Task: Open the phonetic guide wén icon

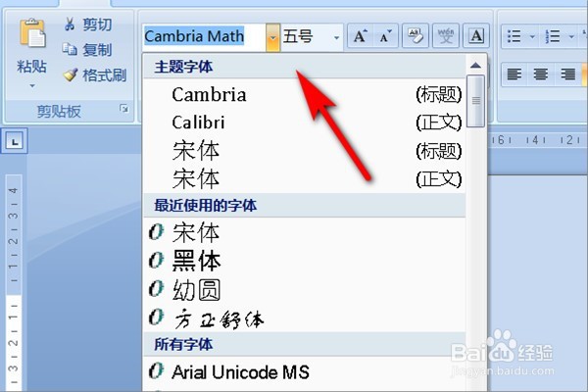Action: coord(446,36)
